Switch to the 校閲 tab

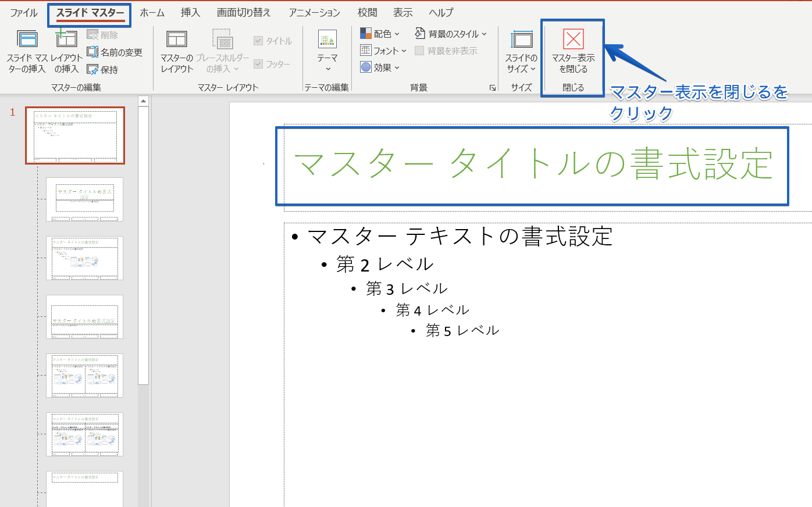click(x=367, y=12)
